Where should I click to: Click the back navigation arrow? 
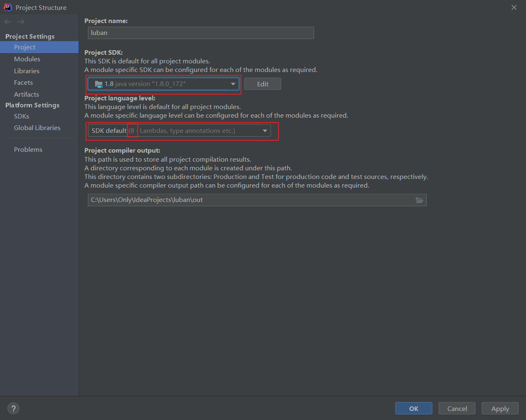tap(7, 21)
